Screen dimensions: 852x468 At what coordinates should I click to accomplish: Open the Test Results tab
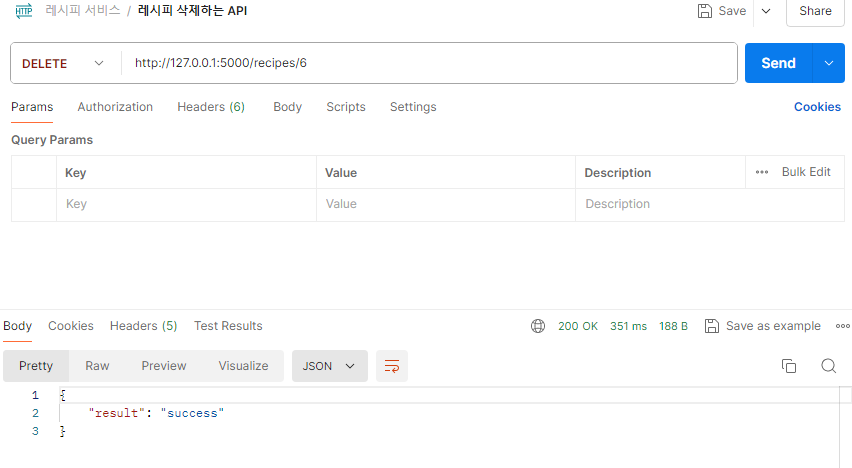[228, 326]
